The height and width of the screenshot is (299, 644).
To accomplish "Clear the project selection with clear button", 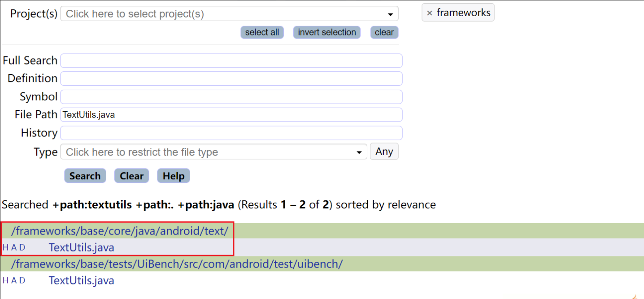I will (x=384, y=32).
